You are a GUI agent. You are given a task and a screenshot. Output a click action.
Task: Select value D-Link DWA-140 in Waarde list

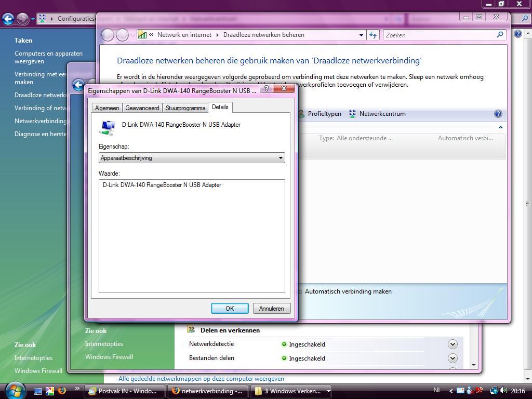[x=162, y=185]
